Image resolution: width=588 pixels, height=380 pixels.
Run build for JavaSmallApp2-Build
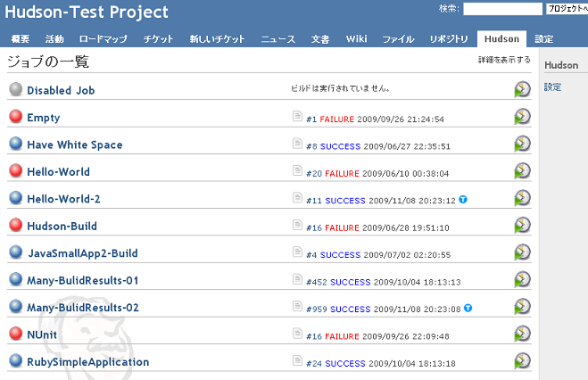(522, 252)
